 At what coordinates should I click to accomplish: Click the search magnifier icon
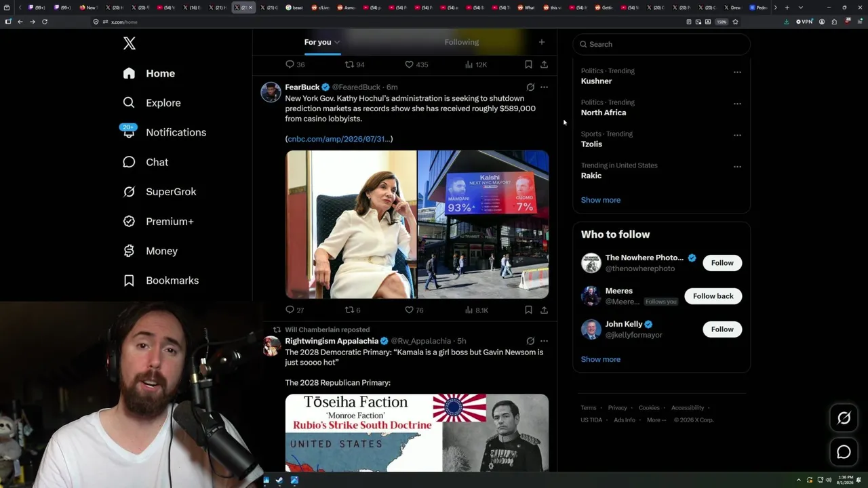(583, 44)
